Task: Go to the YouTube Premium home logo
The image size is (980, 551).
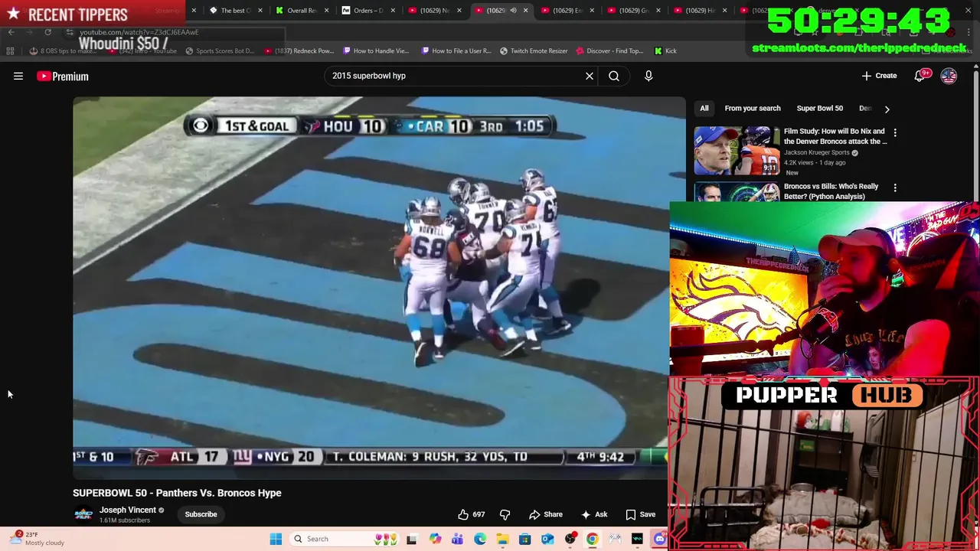Action: click(x=63, y=76)
